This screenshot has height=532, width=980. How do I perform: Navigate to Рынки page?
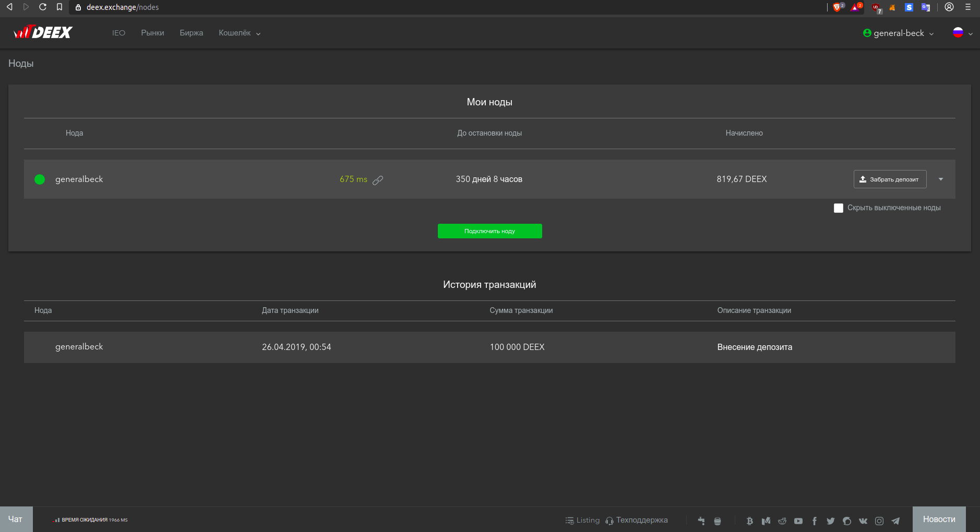pos(152,33)
